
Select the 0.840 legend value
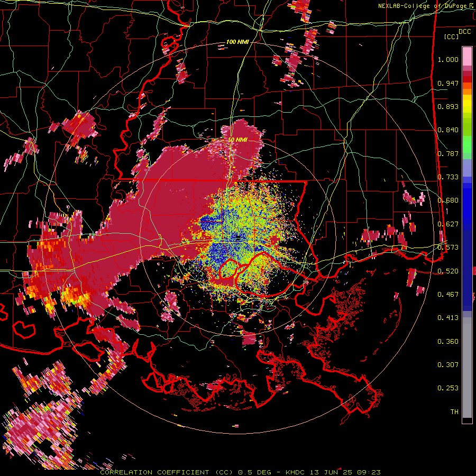click(448, 130)
